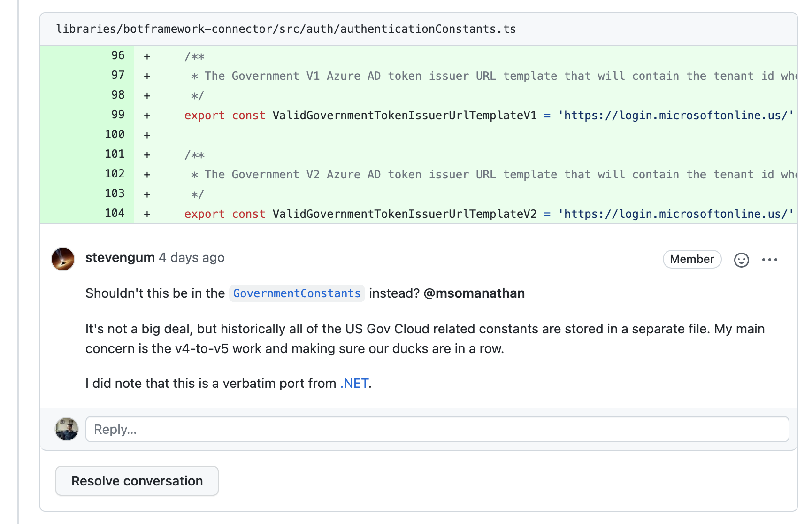Open the comment options three-dot menu

769,260
